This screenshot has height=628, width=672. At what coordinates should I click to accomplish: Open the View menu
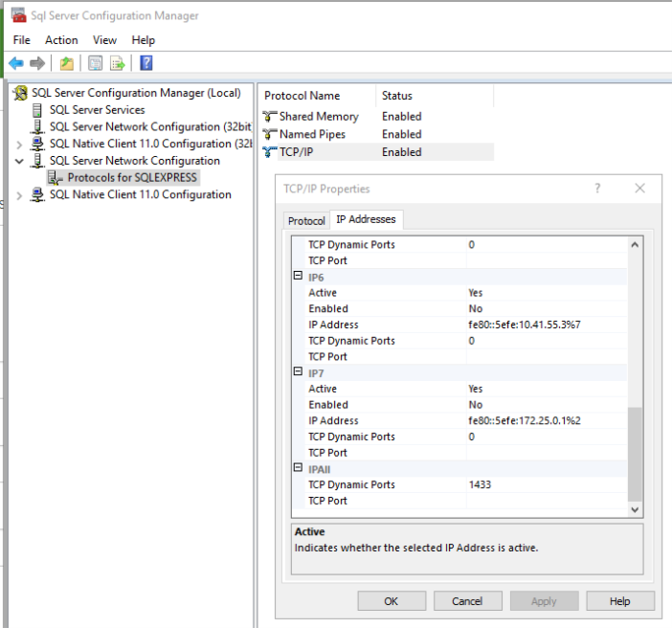pos(104,40)
